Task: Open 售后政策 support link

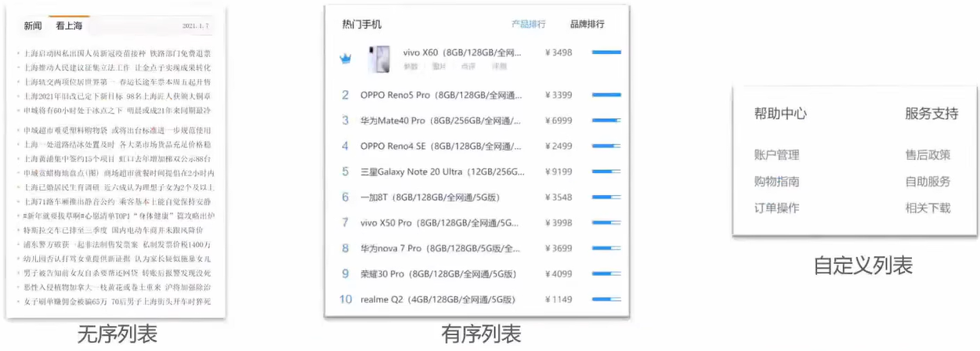Action: tap(928, 155)
